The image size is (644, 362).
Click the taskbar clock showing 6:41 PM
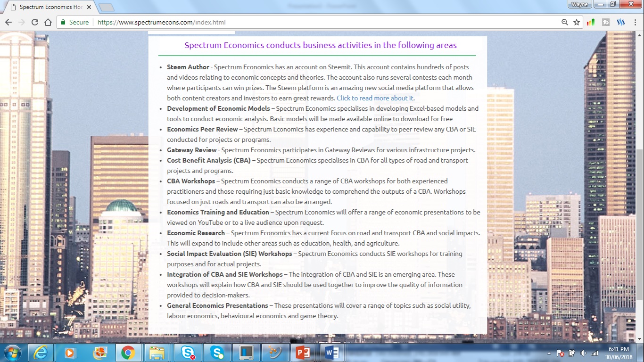[619, 353]
